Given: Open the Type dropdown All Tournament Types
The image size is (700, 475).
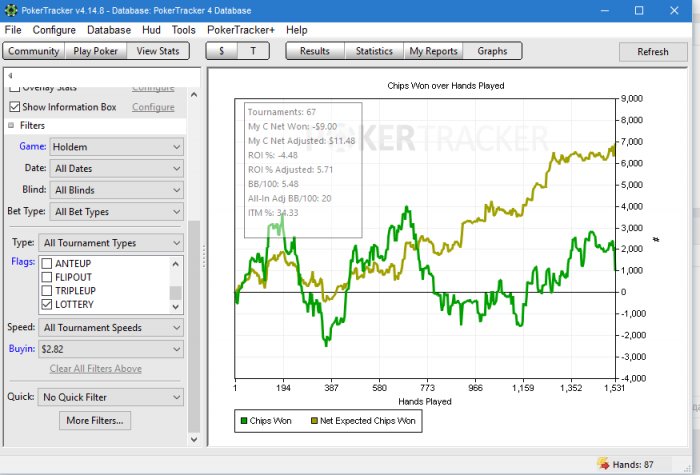Looking at the screenshot, I should click(x=111, y=243).
